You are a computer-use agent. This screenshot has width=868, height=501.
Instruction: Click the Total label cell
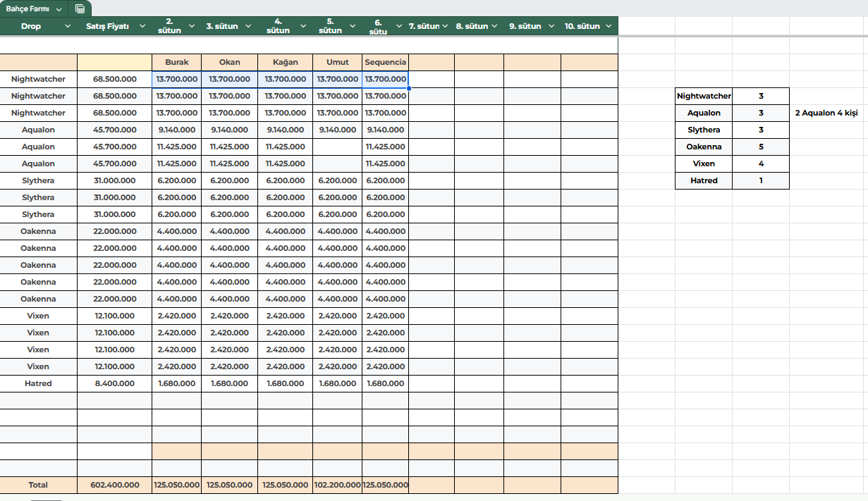click(38, 485)
